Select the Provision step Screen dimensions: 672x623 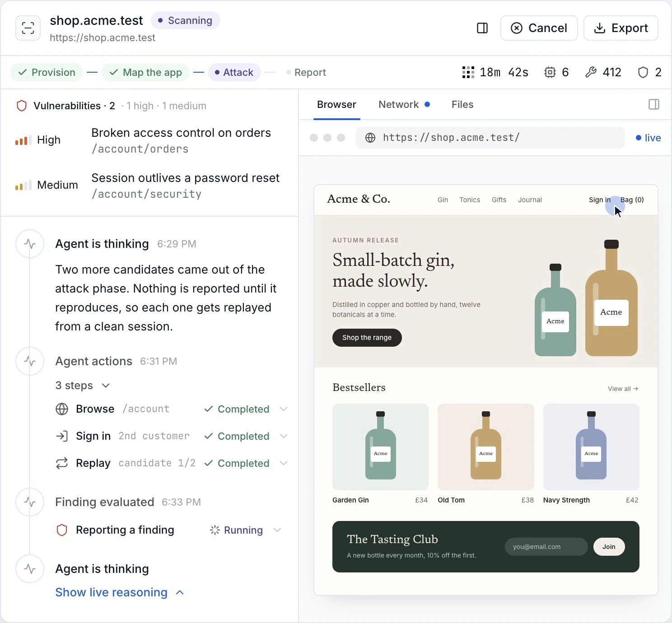click(47, 72)
